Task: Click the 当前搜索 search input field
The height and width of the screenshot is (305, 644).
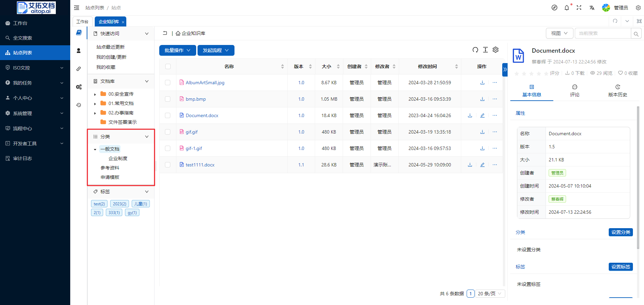Action: (602, 33)
